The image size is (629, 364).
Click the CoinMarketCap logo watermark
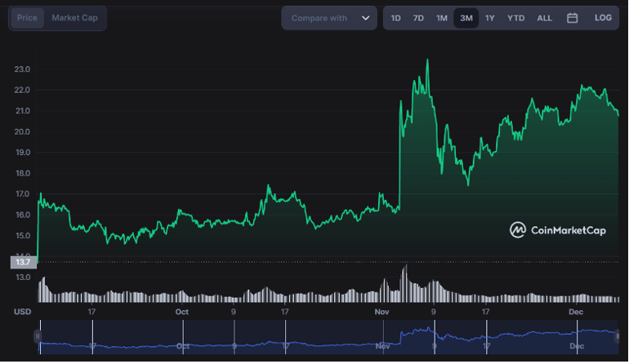point(558,230)
